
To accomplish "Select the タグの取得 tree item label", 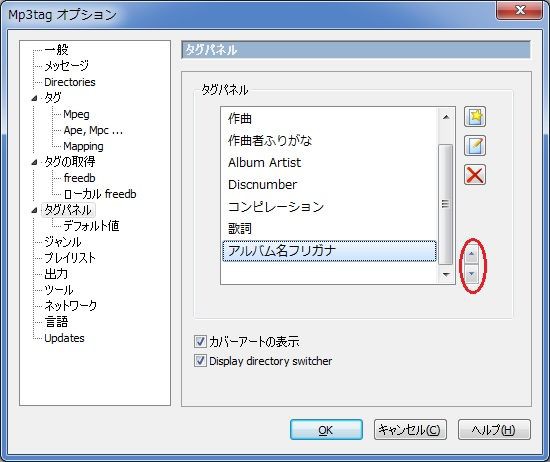I will tap(69, 162).
